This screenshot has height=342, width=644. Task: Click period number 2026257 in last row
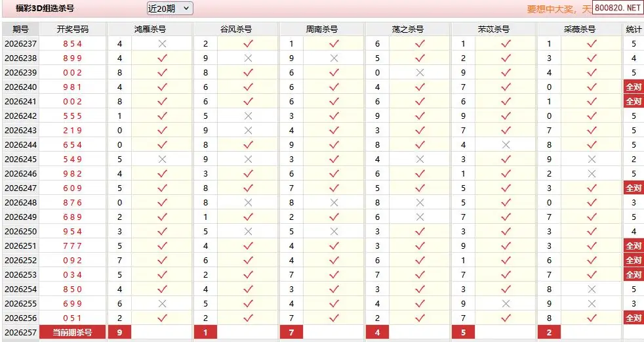[x=20, y=333]
